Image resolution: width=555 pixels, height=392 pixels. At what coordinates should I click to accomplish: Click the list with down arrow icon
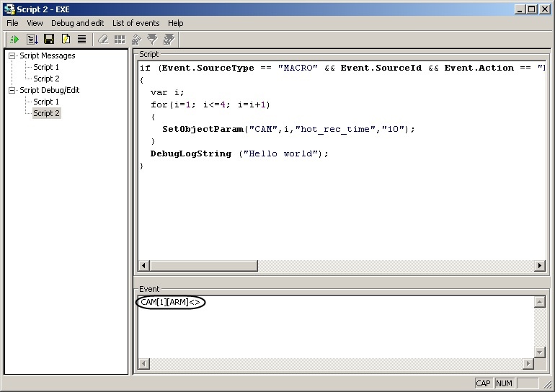(x=32, y=40)
